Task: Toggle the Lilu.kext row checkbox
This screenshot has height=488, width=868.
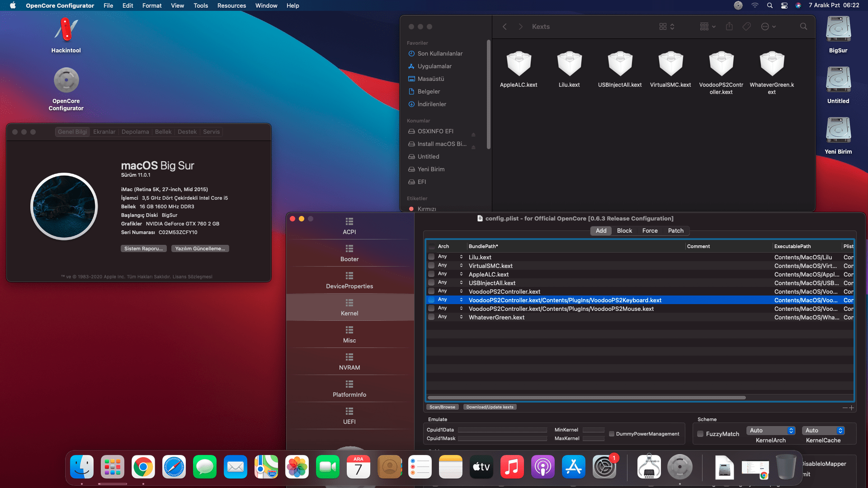Action: 431,257
